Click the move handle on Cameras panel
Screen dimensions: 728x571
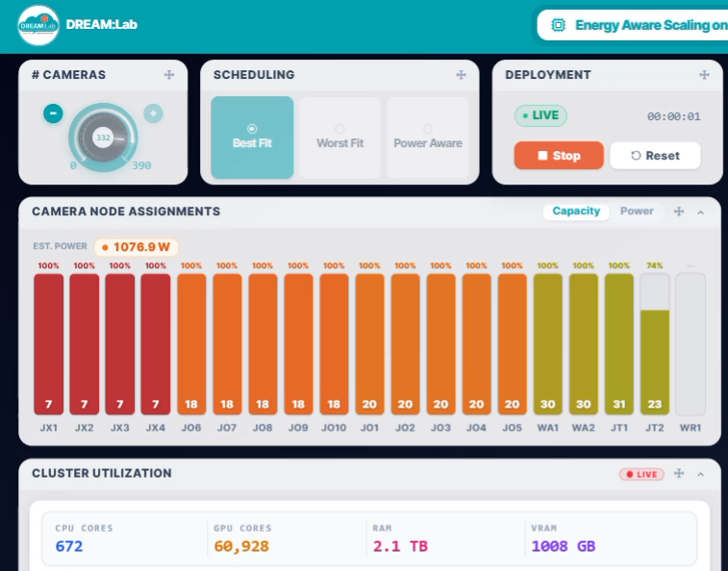coord(169,75)
